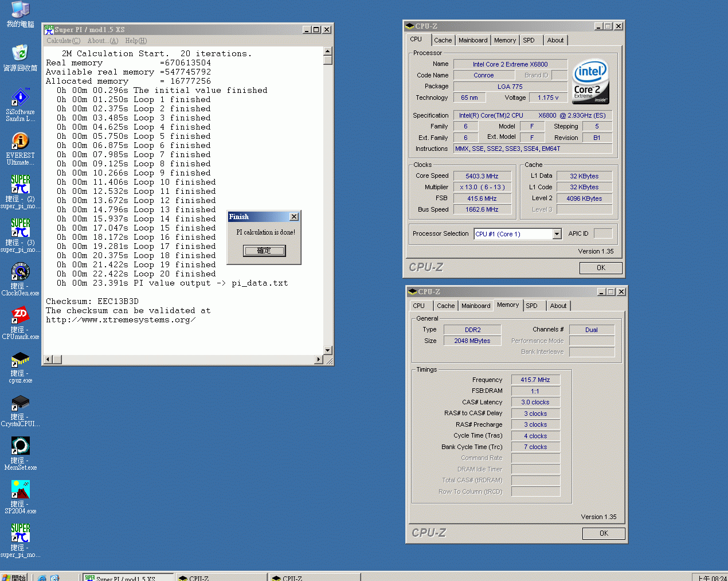
Task: Click the Multiplier x 13.0 field
Action: coord(482,187)
